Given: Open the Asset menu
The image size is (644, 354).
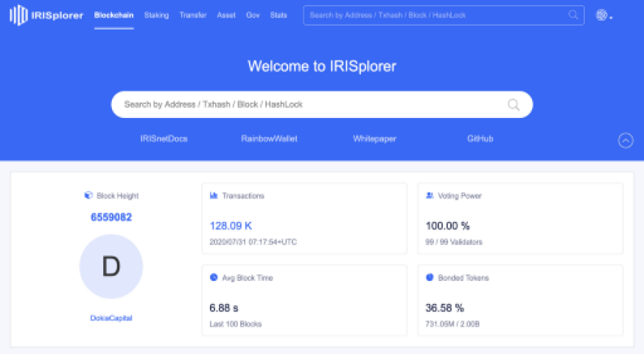Looking at the screenshot, I should coord(226,15).
